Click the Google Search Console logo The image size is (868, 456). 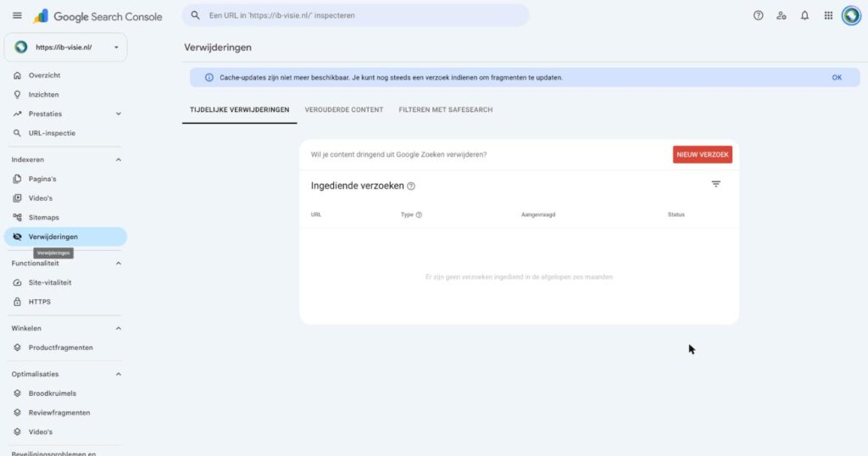coord(97,17)
